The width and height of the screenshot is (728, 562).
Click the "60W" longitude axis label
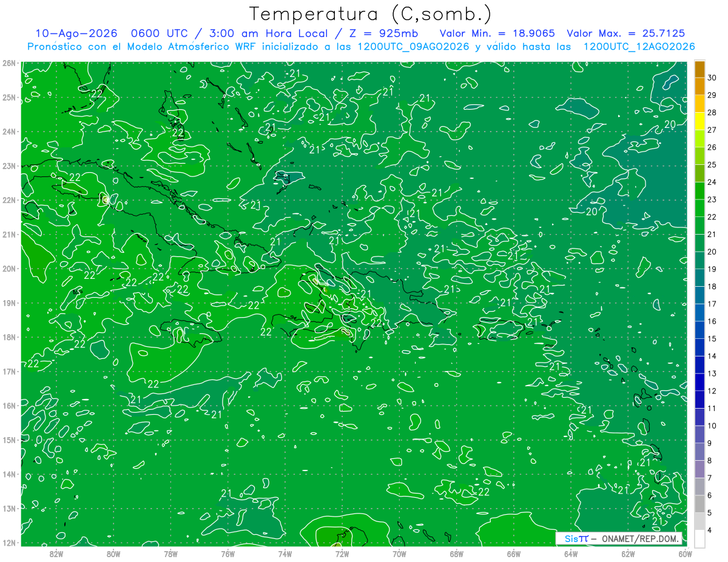(685, 553)
